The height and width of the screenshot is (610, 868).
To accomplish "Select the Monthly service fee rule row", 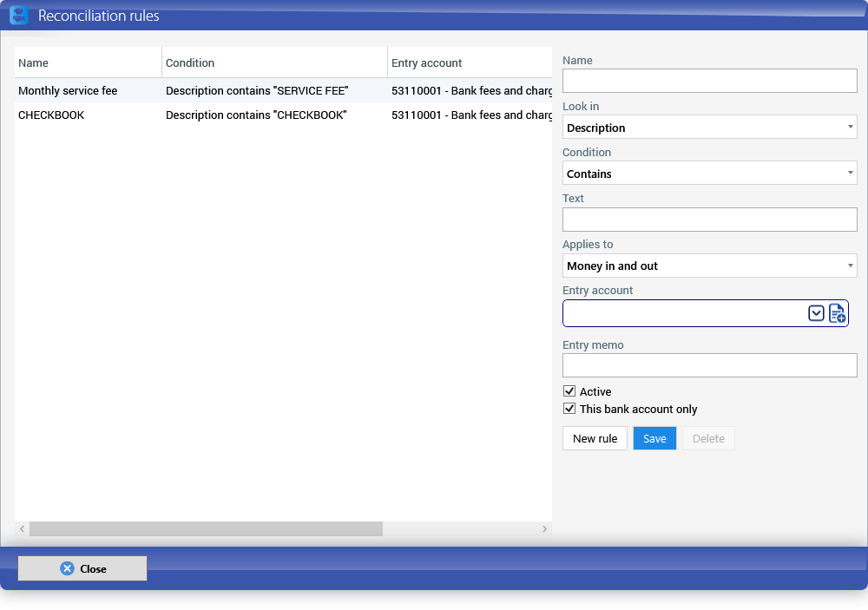I will (x=284, y=90).
